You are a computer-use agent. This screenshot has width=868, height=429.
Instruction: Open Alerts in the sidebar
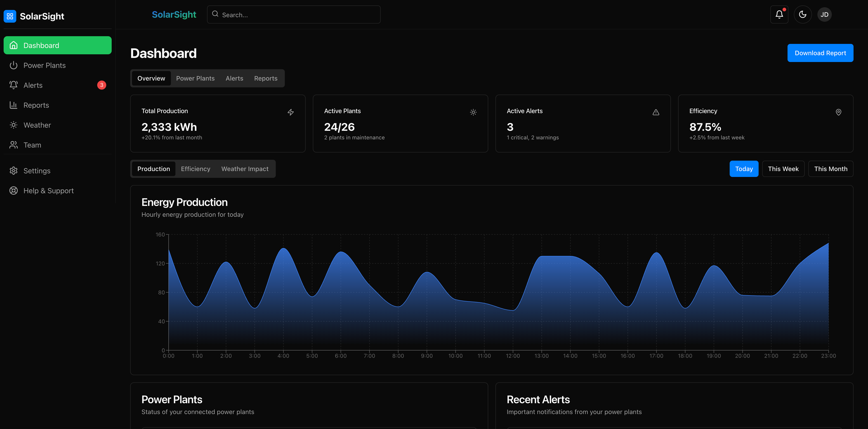33,85
